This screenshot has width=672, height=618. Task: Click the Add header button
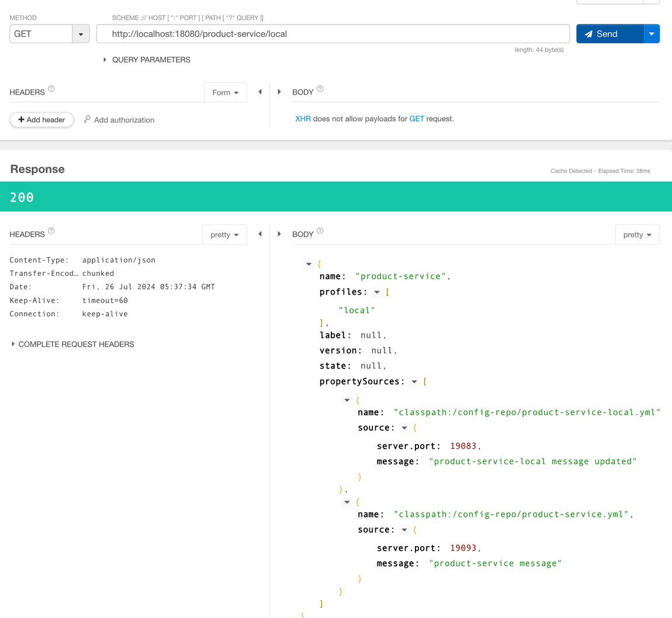[x=41, y=120]
